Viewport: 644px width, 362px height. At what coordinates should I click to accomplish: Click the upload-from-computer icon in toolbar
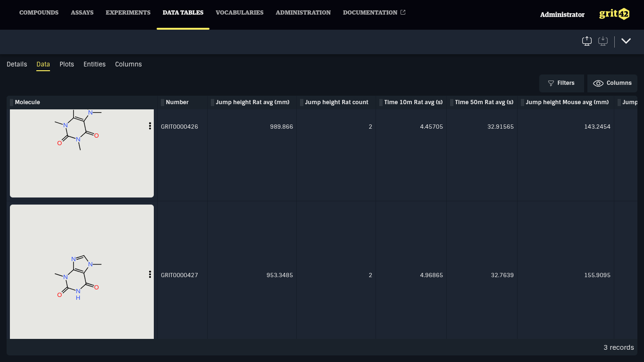point(586,41)
